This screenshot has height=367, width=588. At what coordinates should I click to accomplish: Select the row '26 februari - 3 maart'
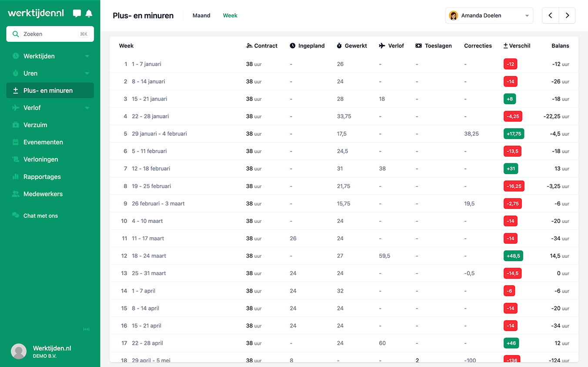click(x=344, y=203)
